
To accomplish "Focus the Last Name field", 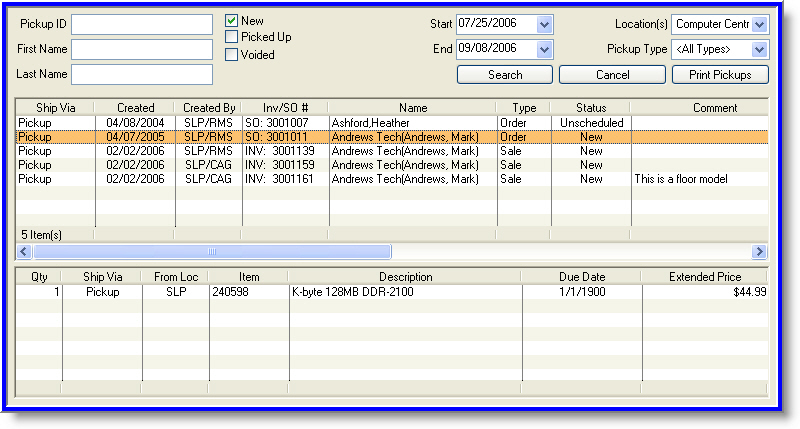I will 142,74.
